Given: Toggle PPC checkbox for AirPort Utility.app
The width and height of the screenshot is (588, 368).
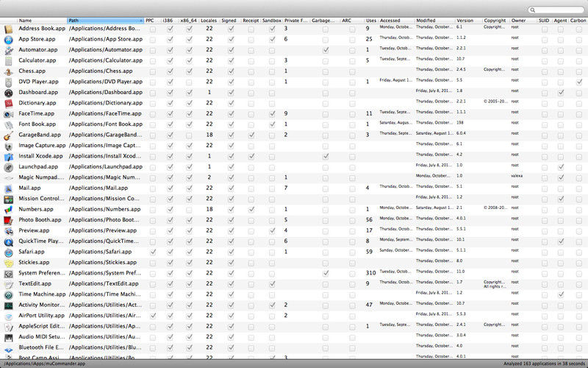Looking at the screenshot, I should point(153,316).
